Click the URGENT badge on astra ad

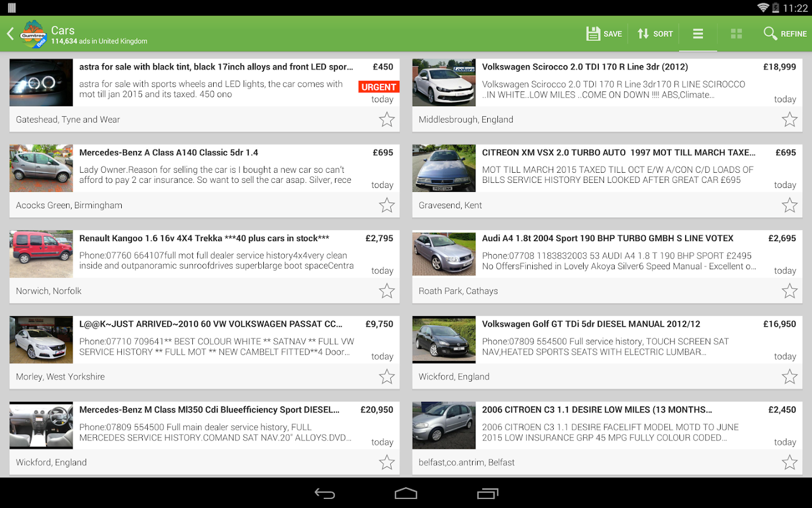379,87
